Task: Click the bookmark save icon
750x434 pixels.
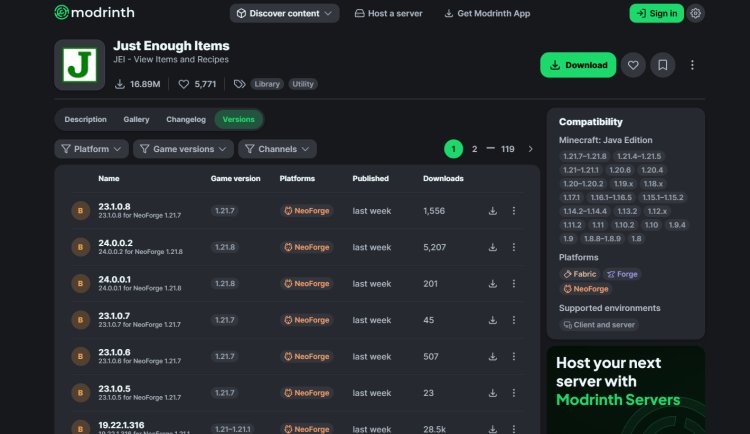Action: [661, 65]
